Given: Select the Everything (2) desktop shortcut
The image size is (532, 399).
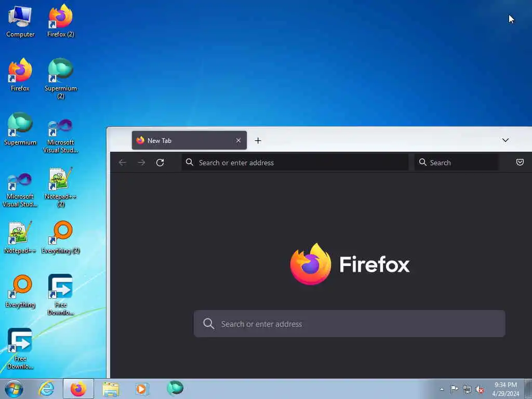Looking at the screenshot, I should pos(60,237).
